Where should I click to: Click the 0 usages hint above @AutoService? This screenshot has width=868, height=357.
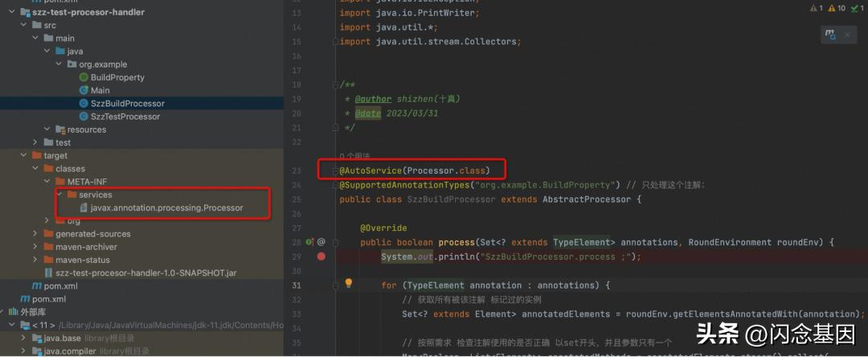(355, 157)
